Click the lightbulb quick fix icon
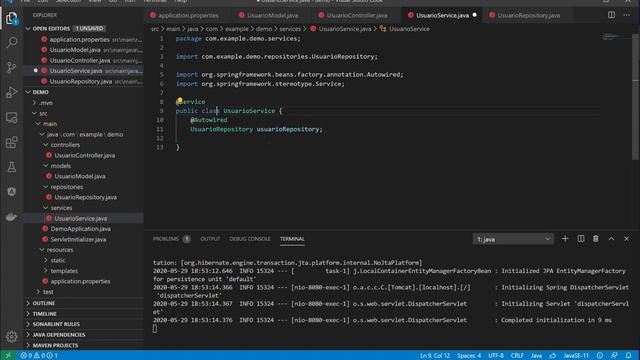Image resolution: width=640 pixels, height=360 pixels. pos(180,100)
